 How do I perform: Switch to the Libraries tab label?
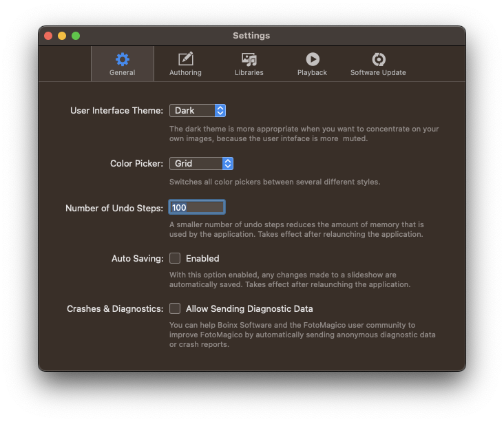[249, 73]
